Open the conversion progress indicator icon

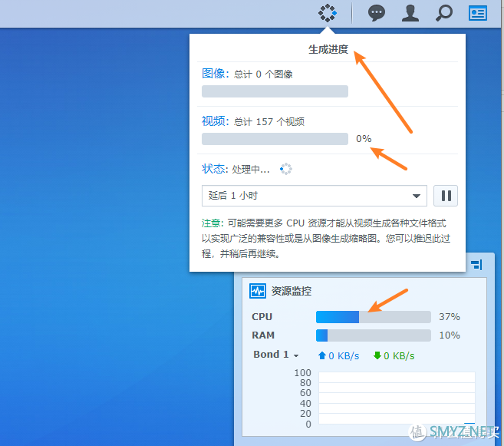point(328,13)
